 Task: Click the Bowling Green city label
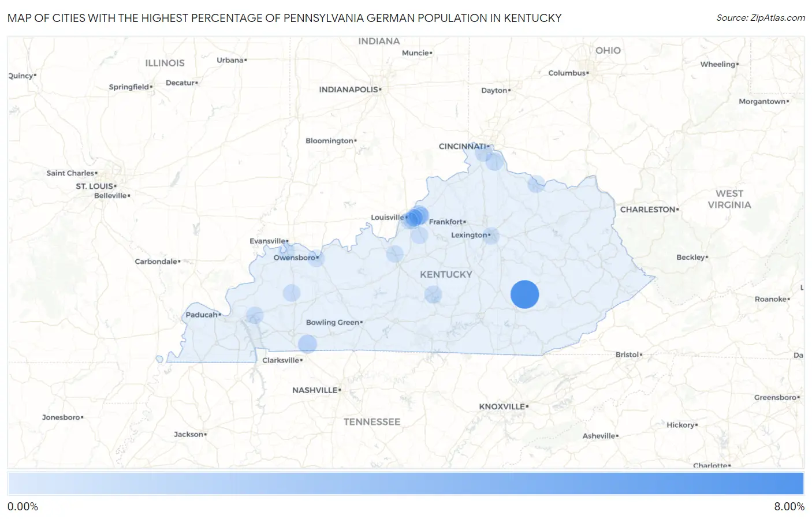click(x=333, y=323)
